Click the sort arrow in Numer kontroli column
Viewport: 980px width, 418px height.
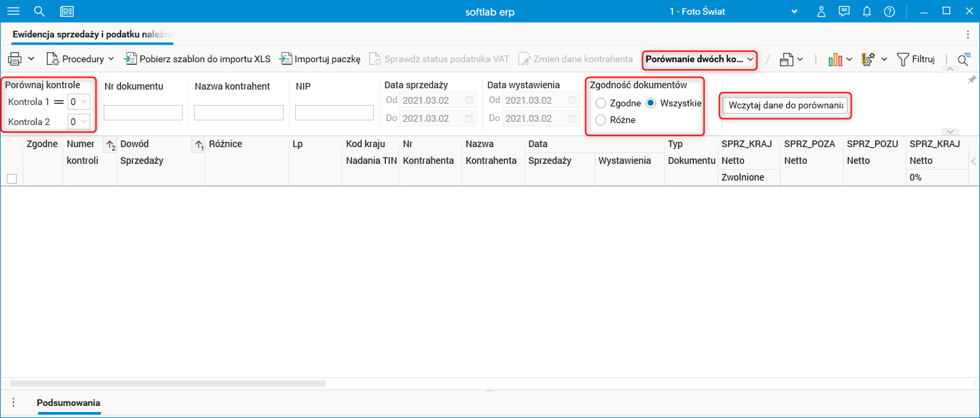[x=110, y=145]
